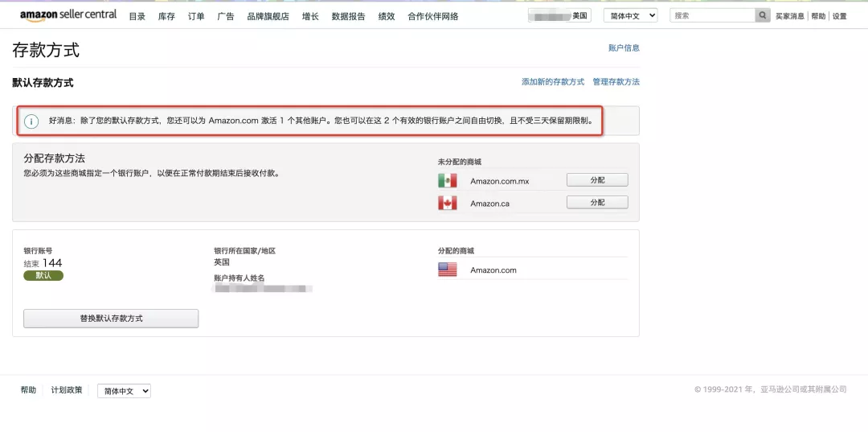Open the 订单 menu
The height and width of the screenshot is (432, 868).
[x=196, y=16]
